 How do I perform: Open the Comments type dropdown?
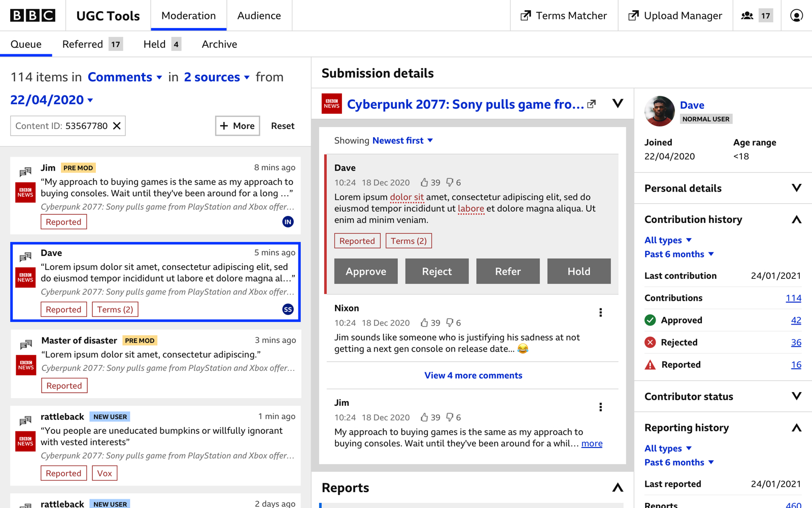pos(125,77)
